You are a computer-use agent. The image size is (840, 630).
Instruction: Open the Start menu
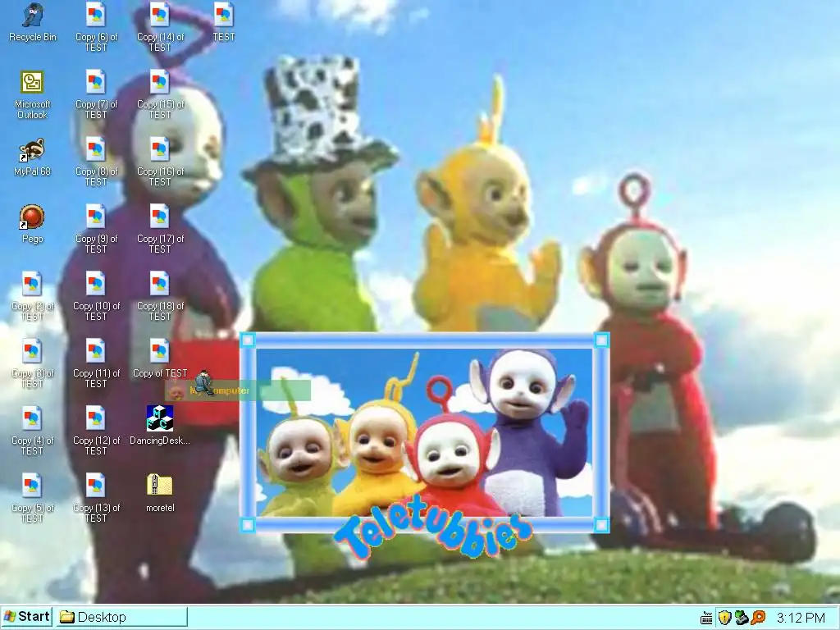(26, 617)
